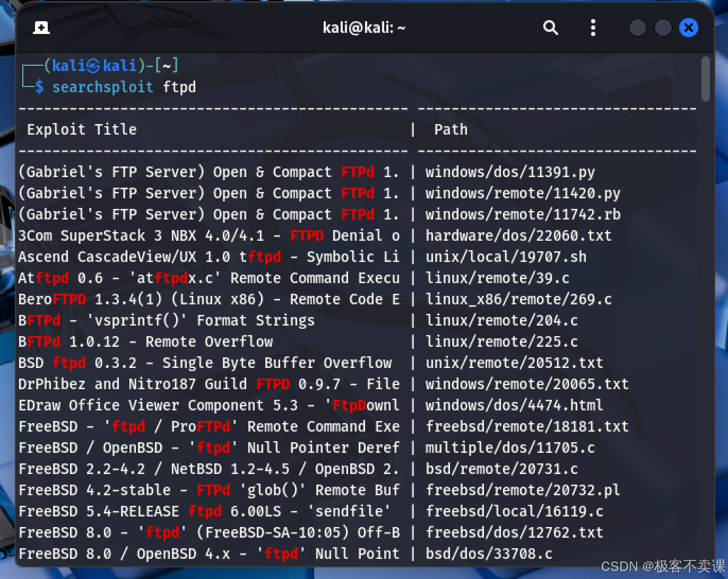
Task: Click 'FreeBSD / OpenBSD' Null Pointer Deref title
Action: click(209, 448)
